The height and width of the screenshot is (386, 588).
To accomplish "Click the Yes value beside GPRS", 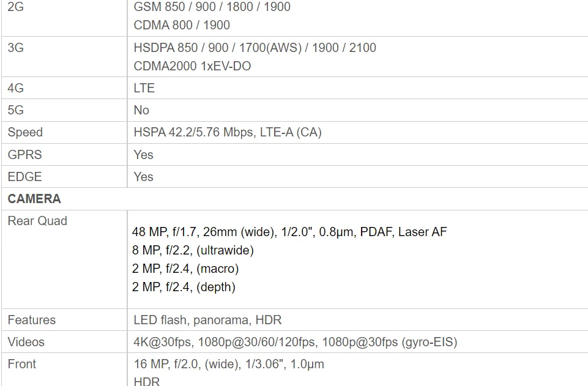I will pyautogui.click(x=143, y=154).
